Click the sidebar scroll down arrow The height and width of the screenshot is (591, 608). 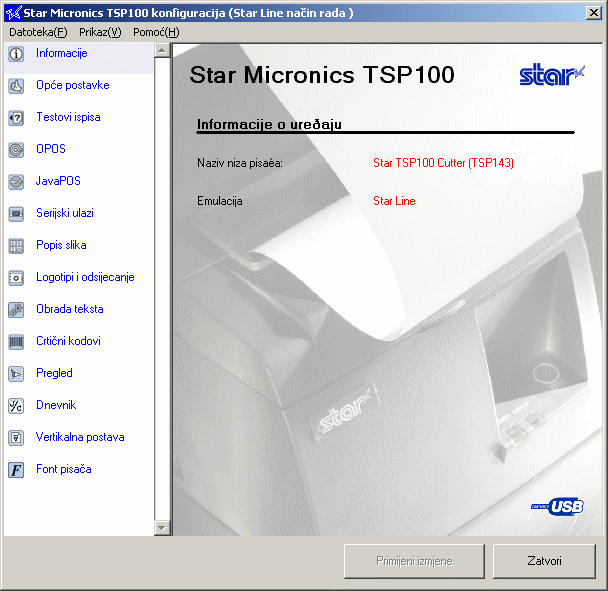pyautogui.click(x=162, y=528)
